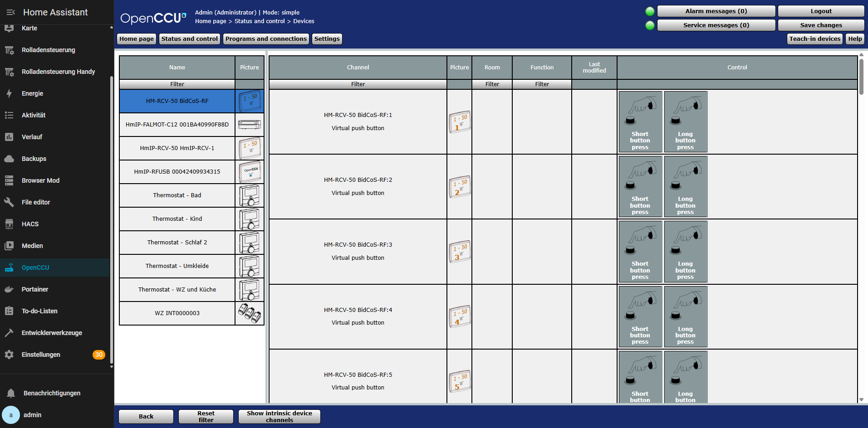Open the Room column Filter
868x428 pixels.
click(492, 84)
